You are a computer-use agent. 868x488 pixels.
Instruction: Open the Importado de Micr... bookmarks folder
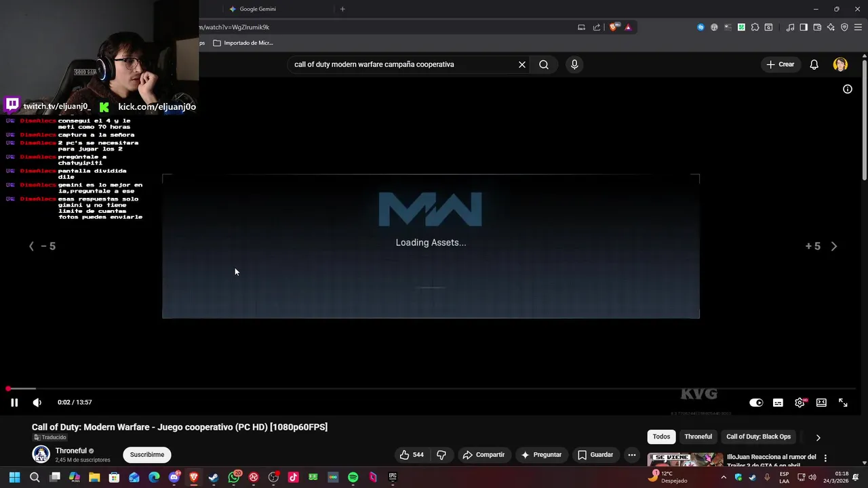(x=243, y=43)
